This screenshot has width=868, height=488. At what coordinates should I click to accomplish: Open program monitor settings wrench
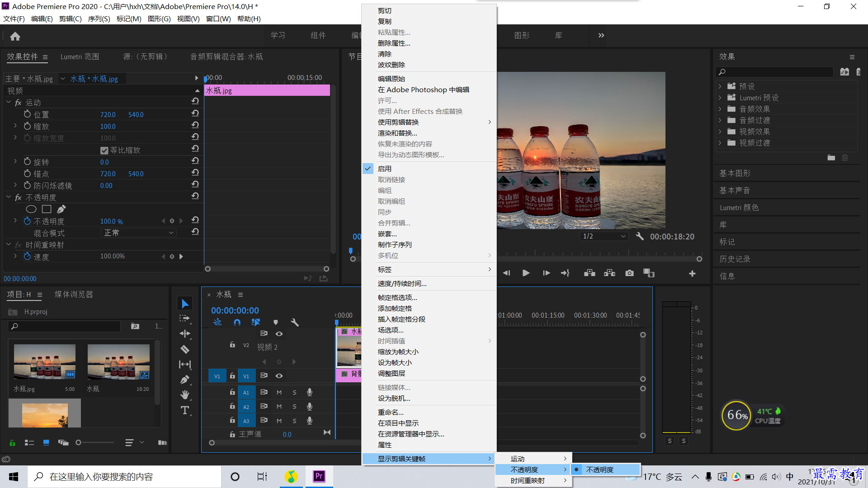pos(640,236)
